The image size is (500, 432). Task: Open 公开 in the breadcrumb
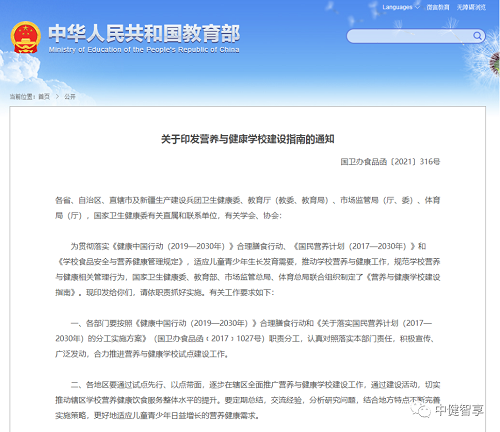[70, 97]
